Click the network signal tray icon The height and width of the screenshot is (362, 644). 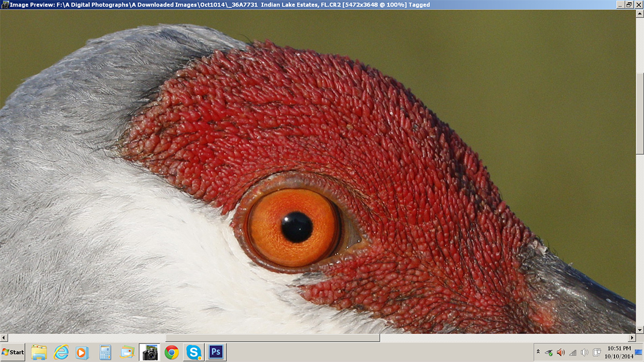[x=573, y=352]
